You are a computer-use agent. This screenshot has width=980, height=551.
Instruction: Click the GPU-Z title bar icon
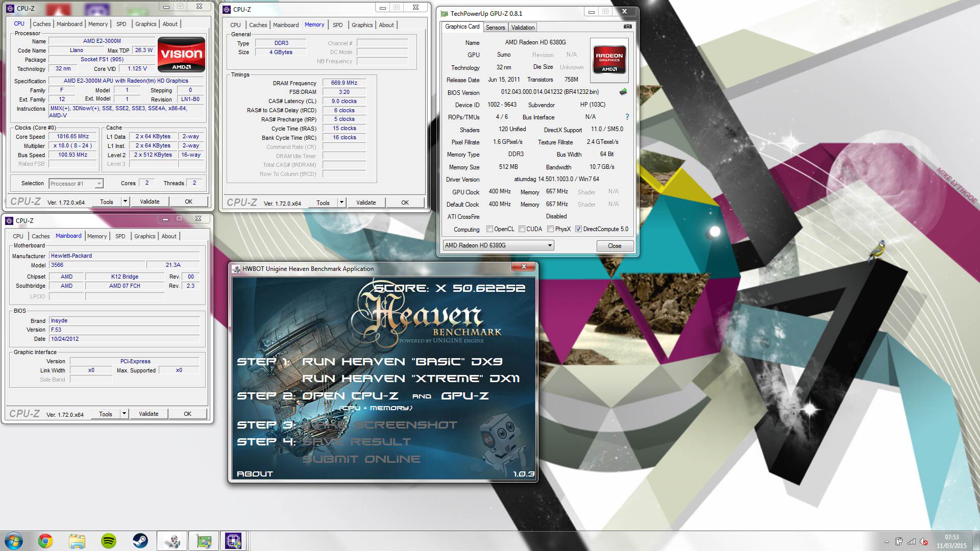(x=444, y=13)
